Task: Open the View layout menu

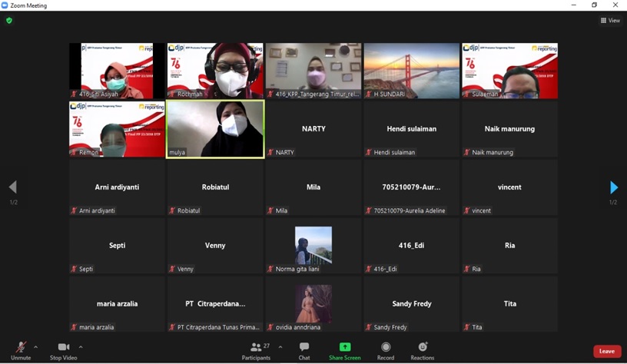Action: coord(610,21)
